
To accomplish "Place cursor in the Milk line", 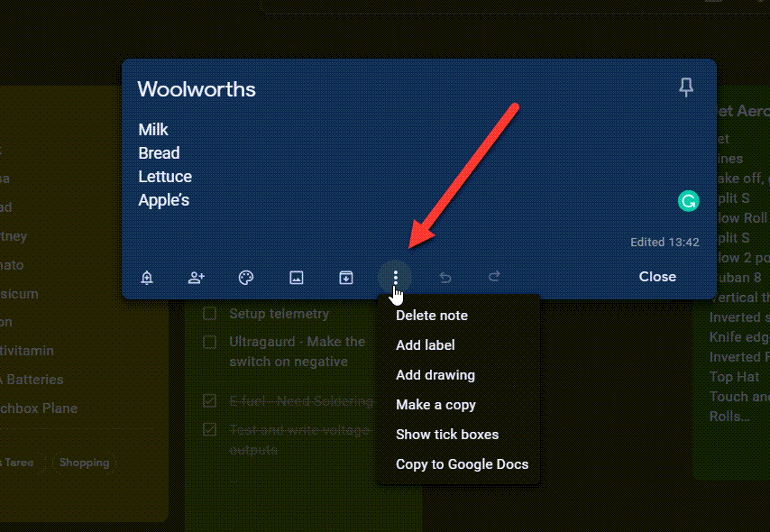I will pos(153,130).
